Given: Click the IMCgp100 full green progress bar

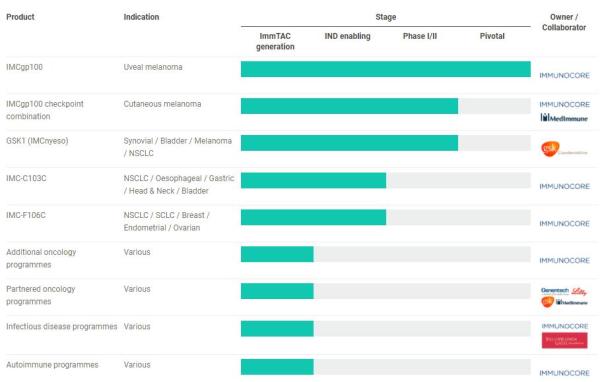Looking at the screenshot, I should click(x=386, y=69).
